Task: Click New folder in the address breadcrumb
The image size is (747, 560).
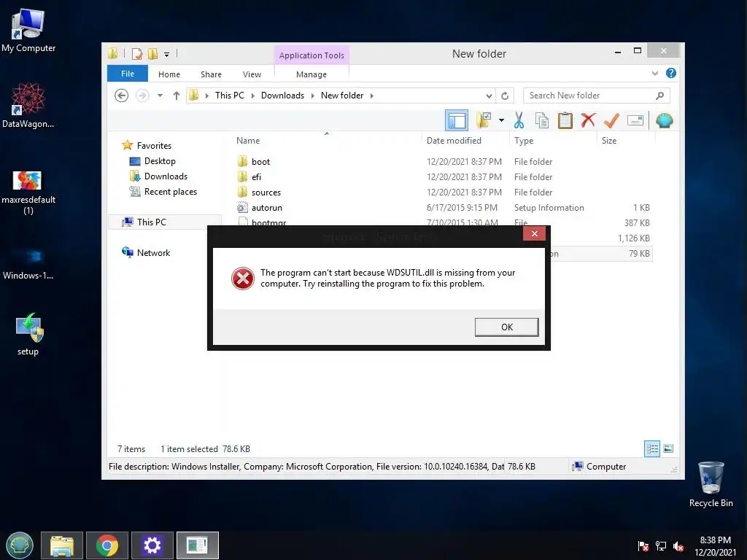Action: click(342, 96)
